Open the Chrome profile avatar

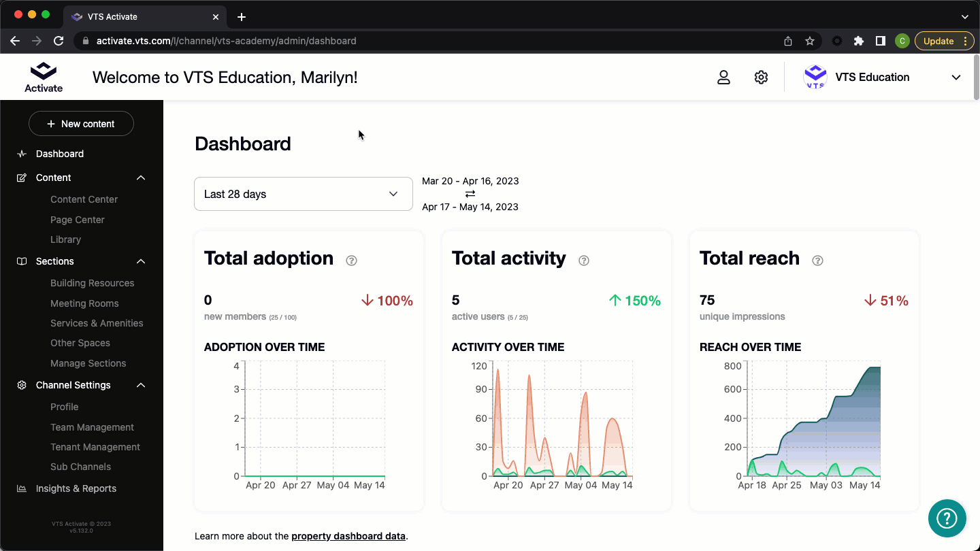(x=902, y=41)
